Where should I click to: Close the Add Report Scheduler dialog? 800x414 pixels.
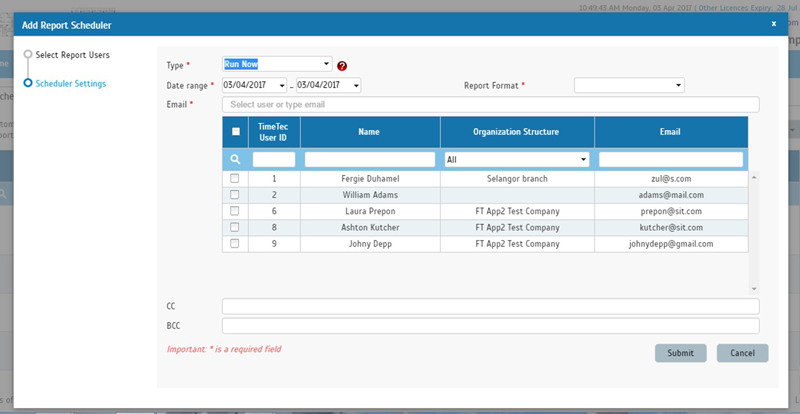click(x=773, y=23)
